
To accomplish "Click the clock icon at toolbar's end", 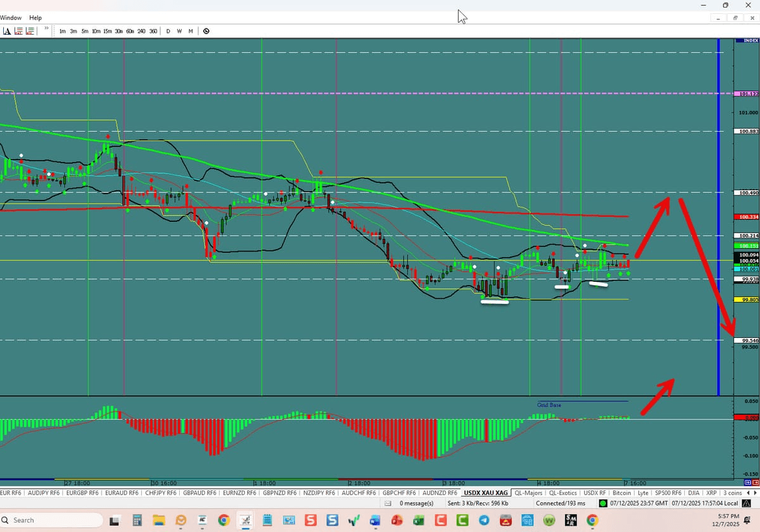I will pos(206,31).
